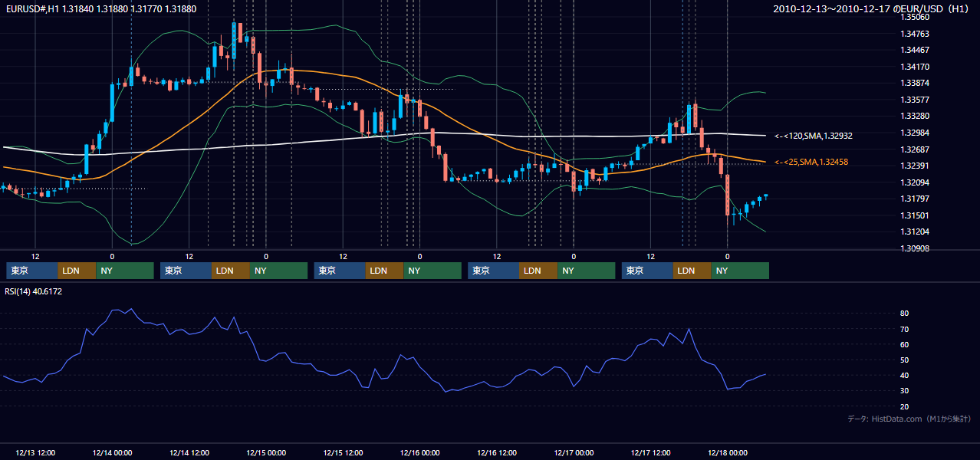Click price axis value 1.35060
The image size is (980, 460).
915,17
